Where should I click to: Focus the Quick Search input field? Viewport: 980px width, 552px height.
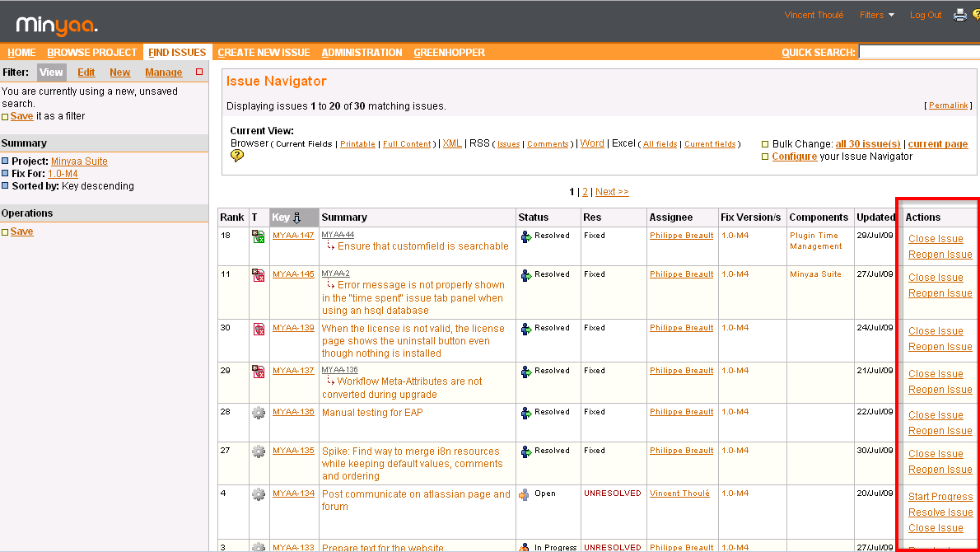[x=919, y=52]
